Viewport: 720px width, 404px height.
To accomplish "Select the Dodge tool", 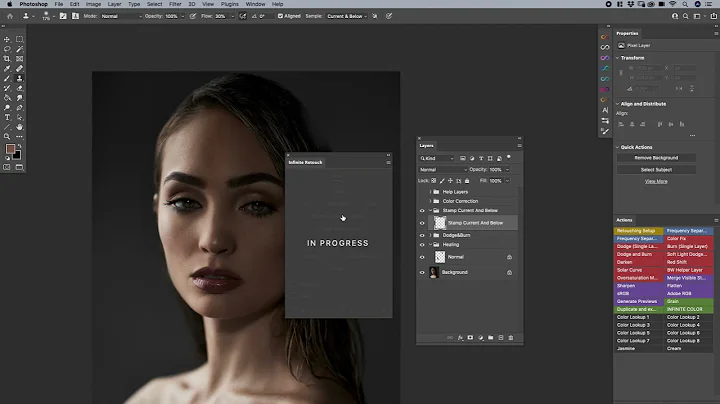I will click(x=7, y=108).
